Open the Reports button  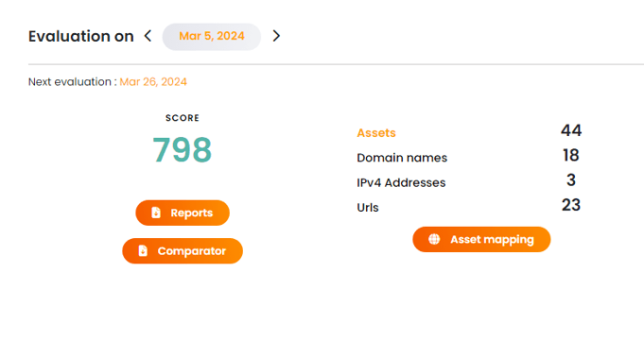click(183, 213)
